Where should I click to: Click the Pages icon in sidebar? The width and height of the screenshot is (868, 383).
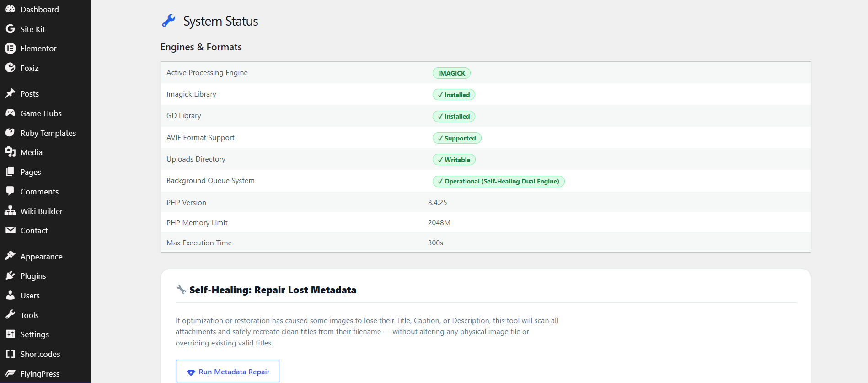[10, 172]
